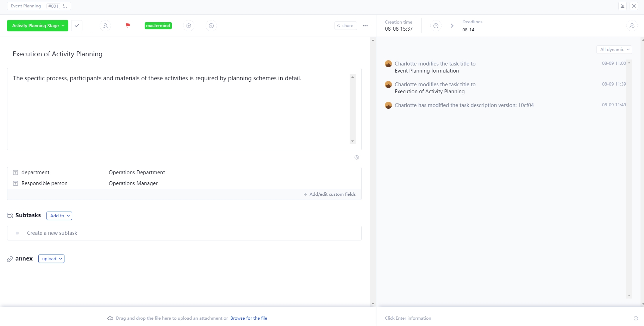Click the share button

345,25
